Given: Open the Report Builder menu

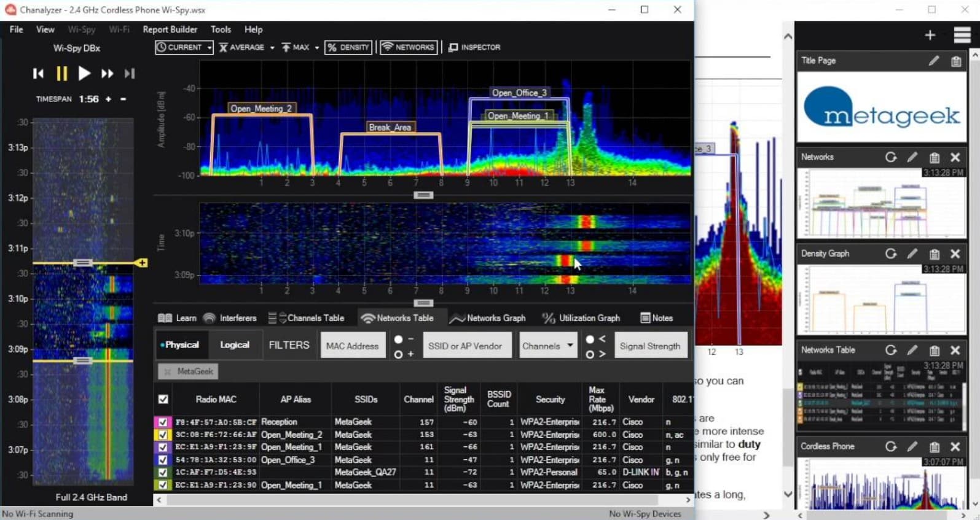Looking at the screenshot, I should click(170, 29).
